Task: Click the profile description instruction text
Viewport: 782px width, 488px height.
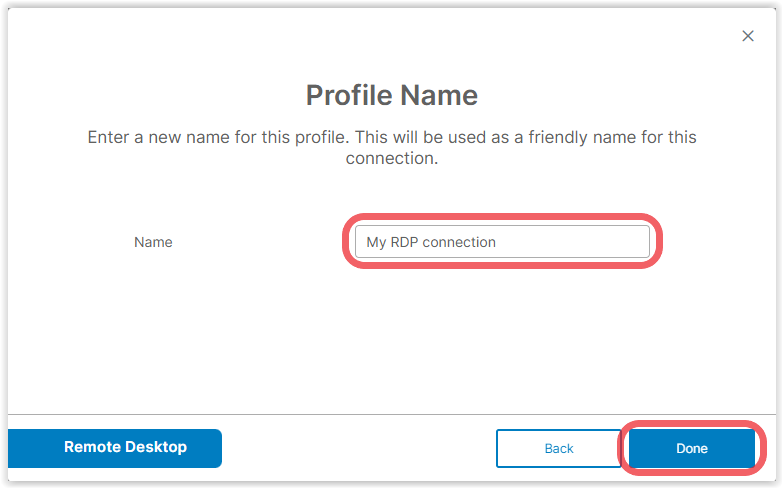Action: (x=391, y=147)
